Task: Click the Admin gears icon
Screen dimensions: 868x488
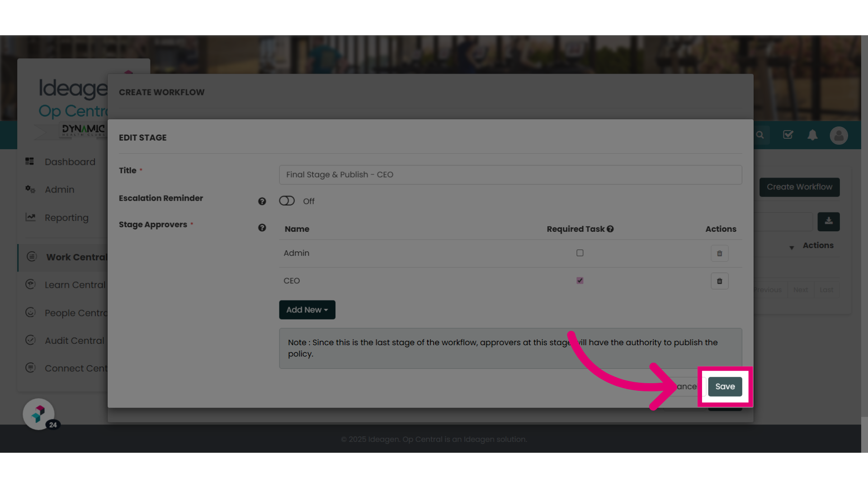Action: point(30,189)
